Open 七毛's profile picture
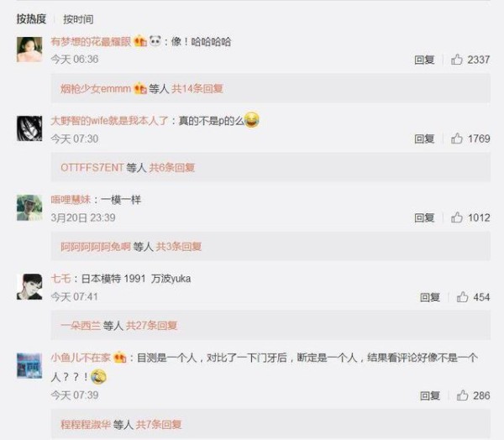The width and height of the screenshot is (504, 440). point(29,286)
